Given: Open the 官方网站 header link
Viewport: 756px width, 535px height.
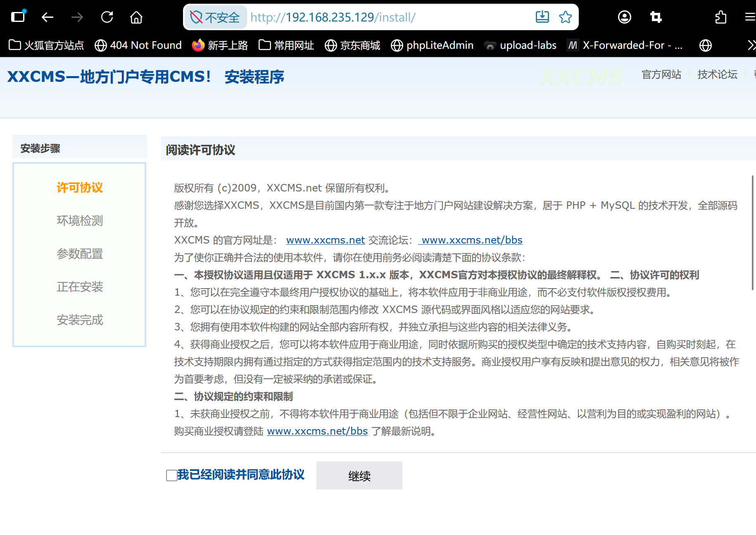Looking at the screenshot, I should click(661, 74).
